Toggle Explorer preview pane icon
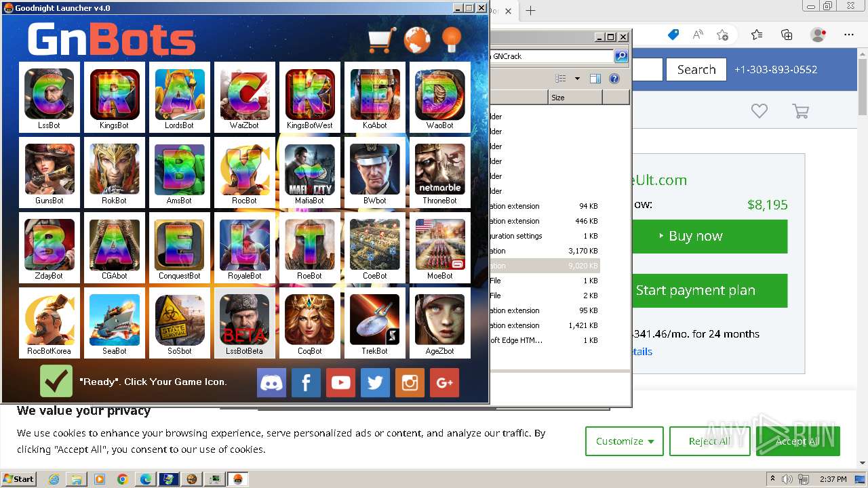The height and width of the screenshot is (488, 868). [x=595, y=79]
